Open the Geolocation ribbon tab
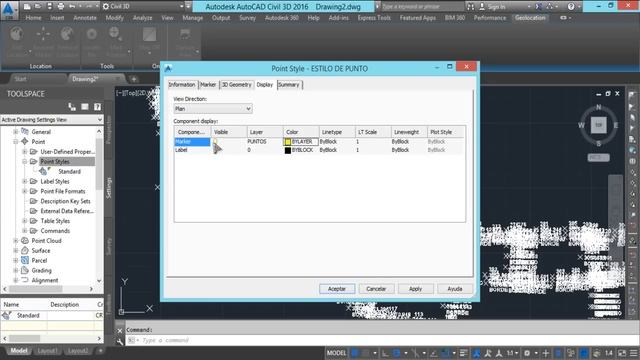The height and width of the screenshot is (360, 640). (530, 18)
